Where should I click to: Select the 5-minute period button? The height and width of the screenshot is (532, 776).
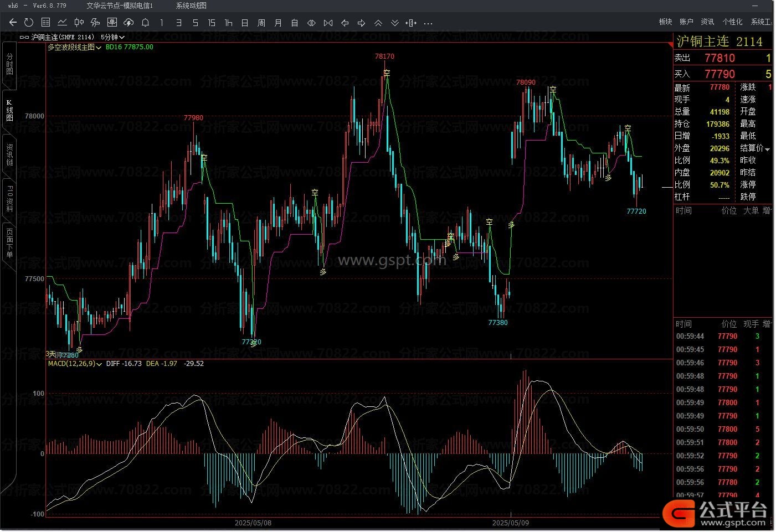[x=195, y=23]
